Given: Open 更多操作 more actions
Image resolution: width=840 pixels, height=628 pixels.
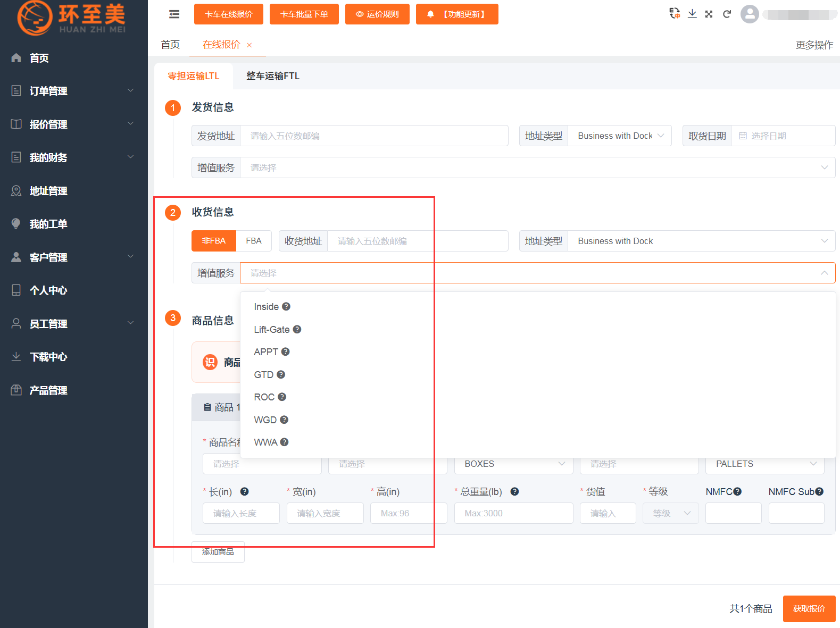Looking at the screenshot, I should 814,45.
